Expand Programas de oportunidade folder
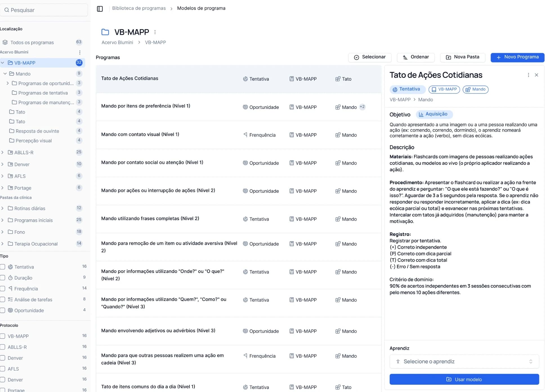The height and width of the screenshot is (392, 554). pyautogui.click(x=8, y=83)
